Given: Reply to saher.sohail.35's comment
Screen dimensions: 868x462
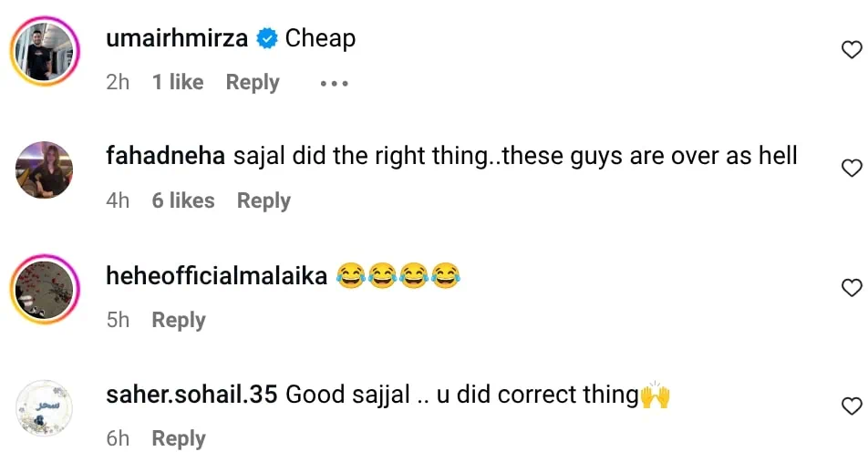Looking at the screenshot, I should (x=179, y=439).
